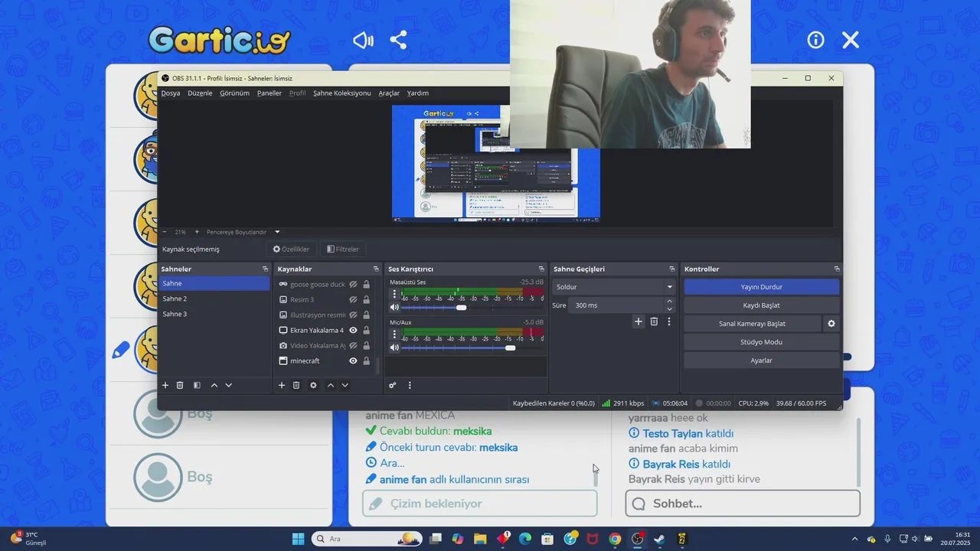Open advanced audio properties gears icon
This screenshot has width=980, height=551.
coord(392,385)
